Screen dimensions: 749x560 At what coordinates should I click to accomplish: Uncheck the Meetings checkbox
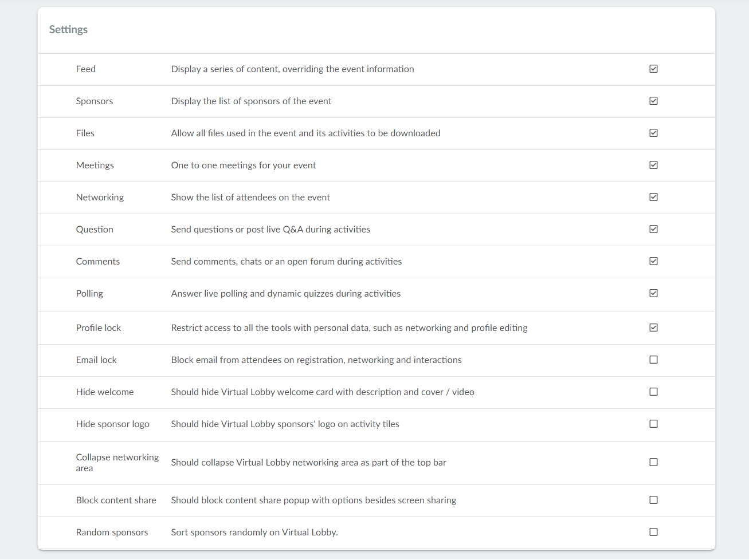(653, 165)
